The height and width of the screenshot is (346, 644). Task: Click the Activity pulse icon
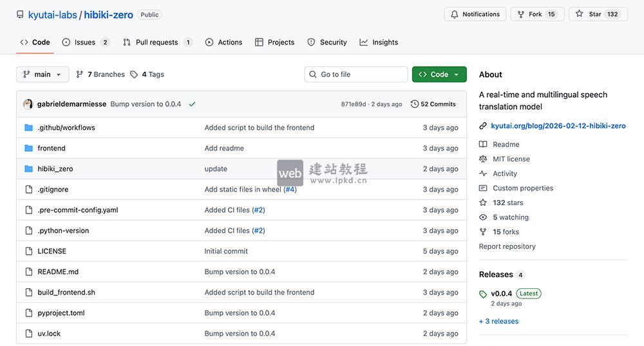click(483, 174)
